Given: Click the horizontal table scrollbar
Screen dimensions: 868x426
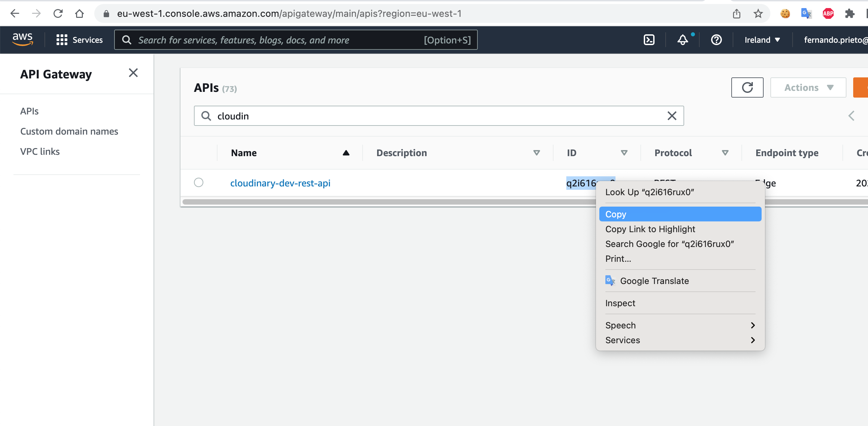Looking at the screenshot, I should coord(371,202).
